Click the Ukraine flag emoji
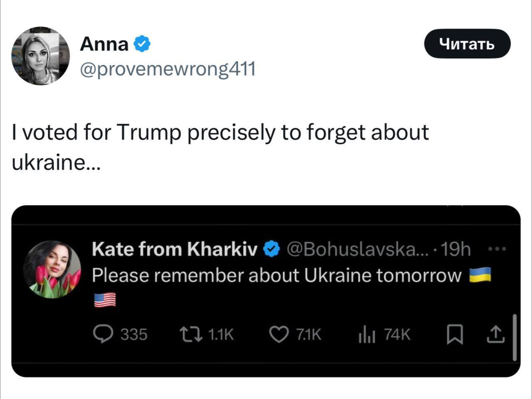The image size is (532, 399). 480,275
